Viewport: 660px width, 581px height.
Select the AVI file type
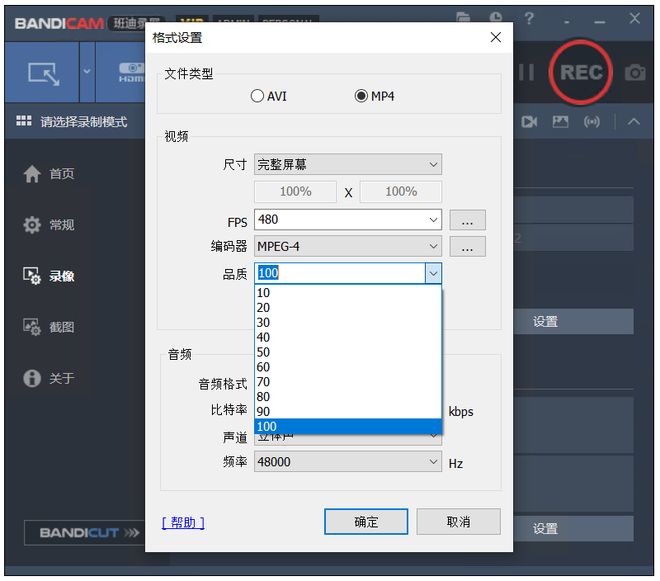pyautogui.click(x=269, y=96)
